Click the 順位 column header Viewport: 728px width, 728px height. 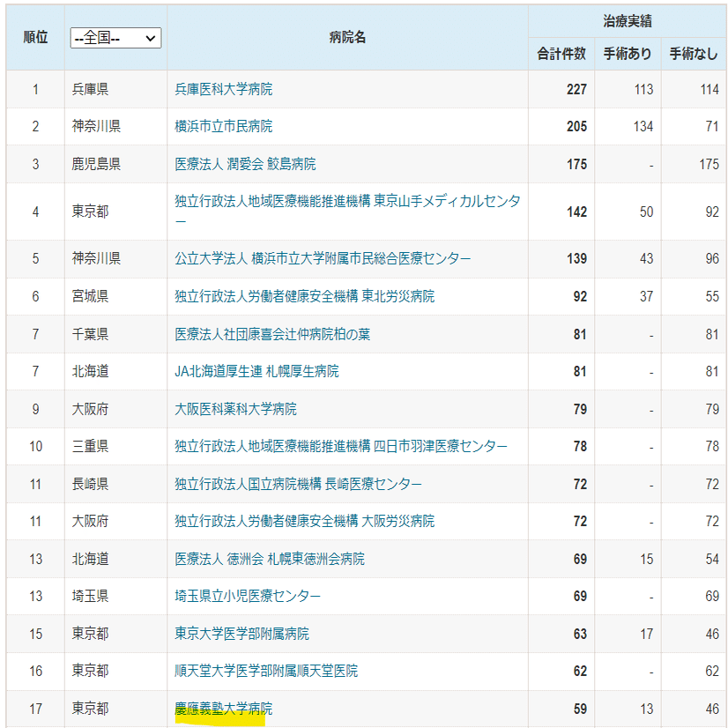(35, 37)
